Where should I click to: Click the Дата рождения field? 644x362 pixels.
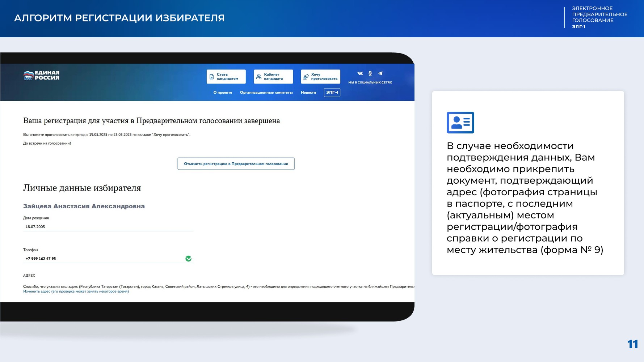click(108, 227)
